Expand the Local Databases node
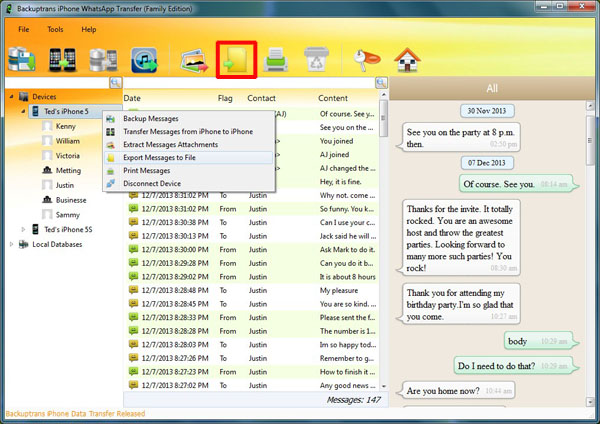Screen dimensions: 600x424 11,244
